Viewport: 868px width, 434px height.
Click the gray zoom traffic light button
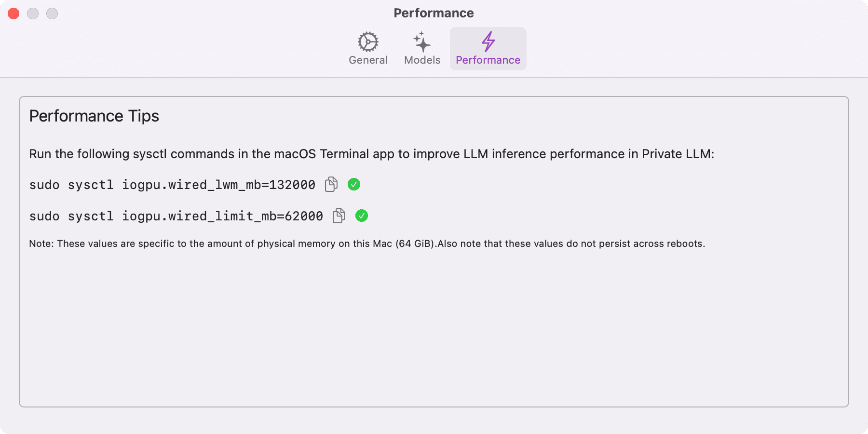(52, 14)
